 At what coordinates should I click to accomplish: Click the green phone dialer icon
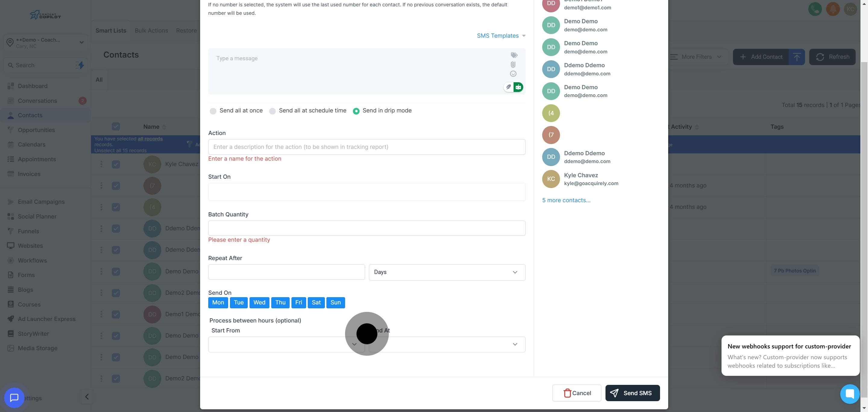(815, 9)
